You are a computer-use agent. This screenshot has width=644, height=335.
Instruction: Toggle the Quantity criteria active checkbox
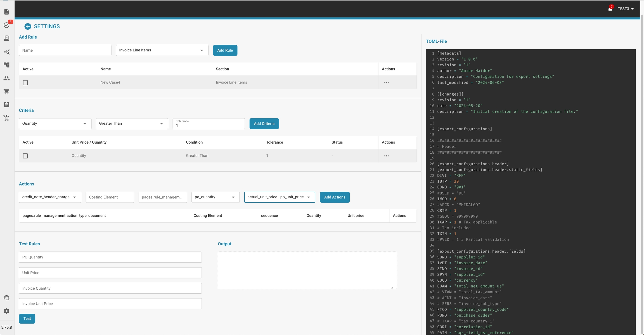point(25,156)
